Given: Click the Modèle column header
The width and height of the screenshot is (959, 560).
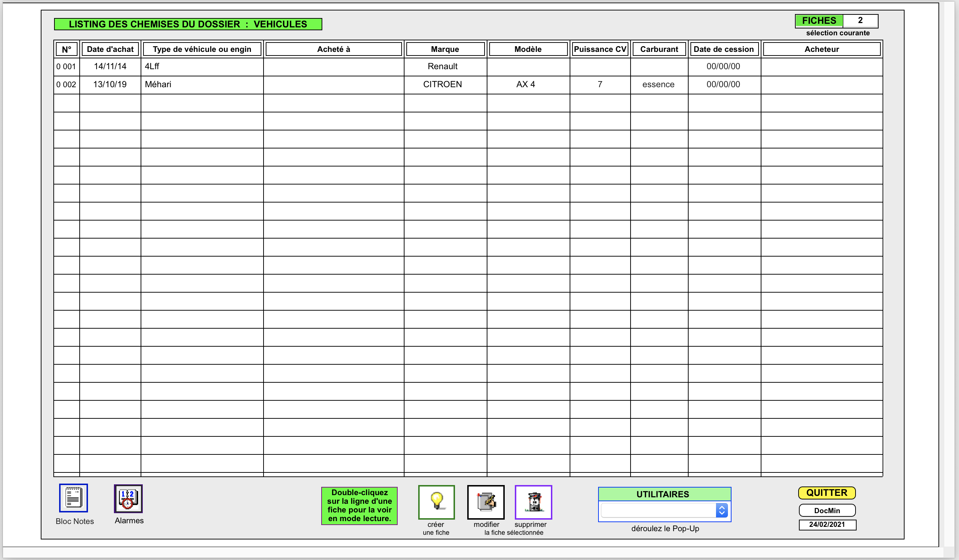Looking at the screenshot, I should (x=528, y=49).
